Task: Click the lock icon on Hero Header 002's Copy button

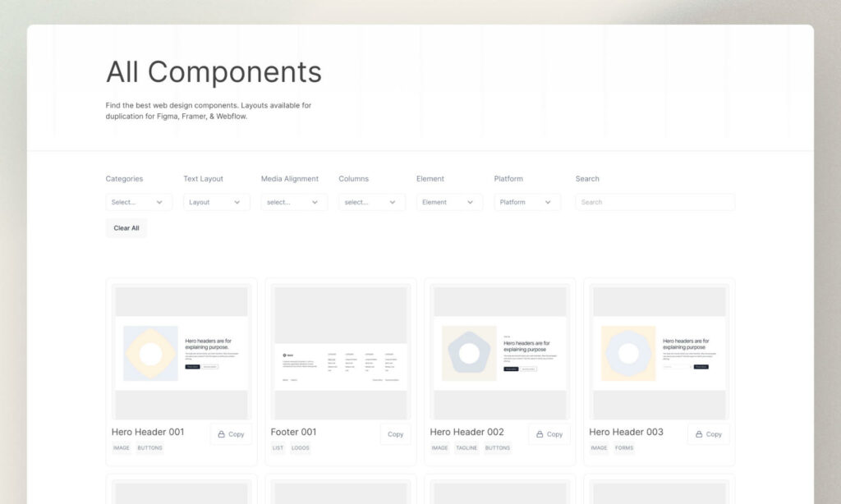Action: (538, 434)
